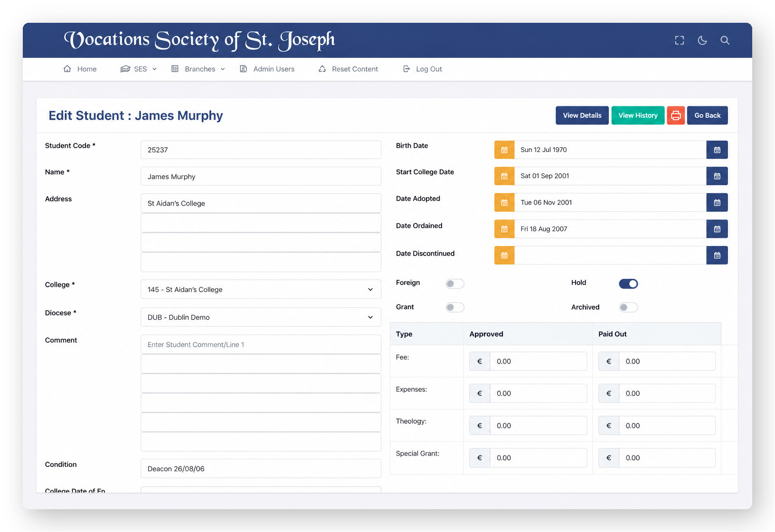This screenshot has height=532, width=775.
Task: Toggle fullscreen mode icon in header
Action: click(680, 40)
